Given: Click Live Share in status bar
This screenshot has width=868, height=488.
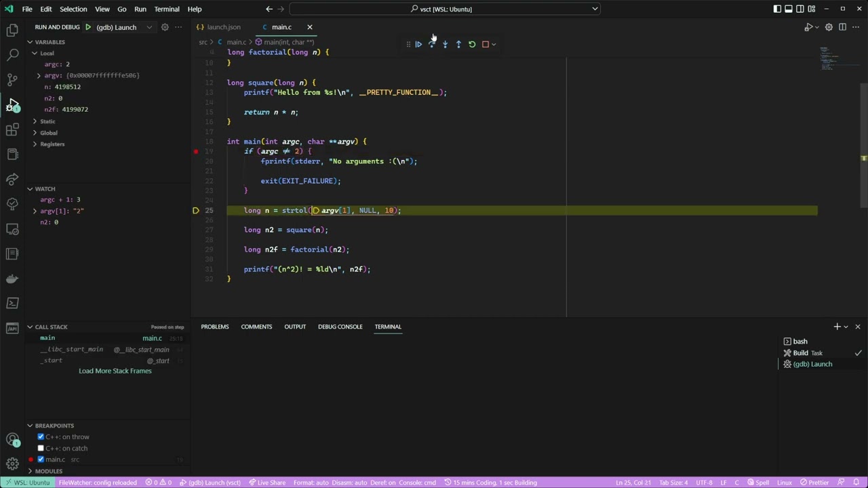Looking at the screenshot, I should [x=267, y=483].
